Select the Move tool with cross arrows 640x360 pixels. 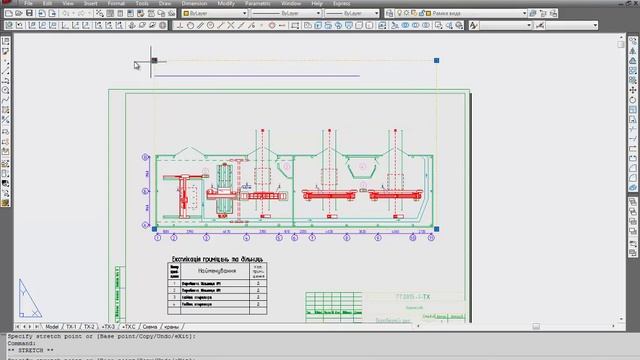[633, 90]
